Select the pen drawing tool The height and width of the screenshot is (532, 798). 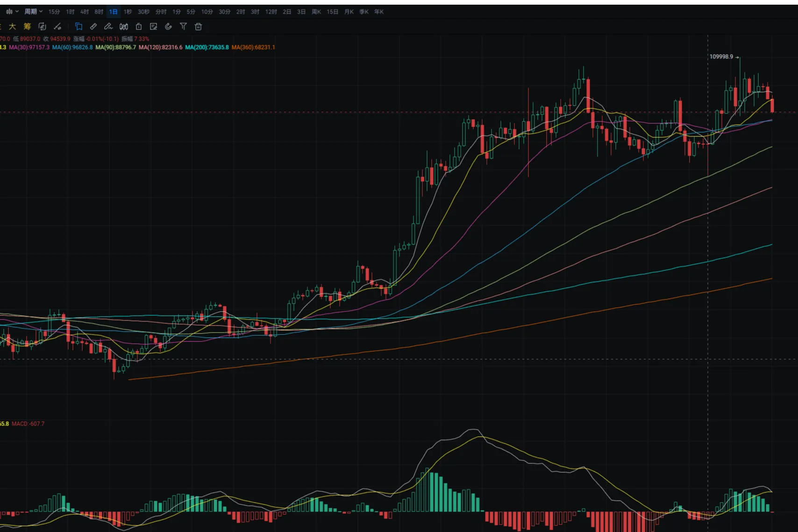(108, 27)
